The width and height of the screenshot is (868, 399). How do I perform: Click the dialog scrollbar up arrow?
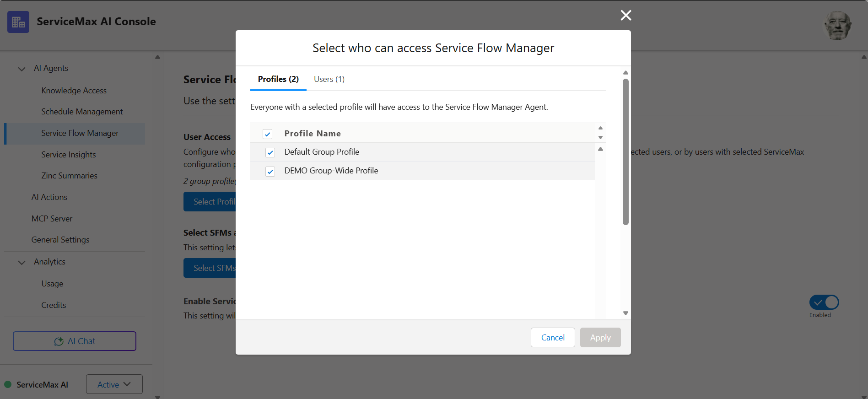[x=625, y=73]
